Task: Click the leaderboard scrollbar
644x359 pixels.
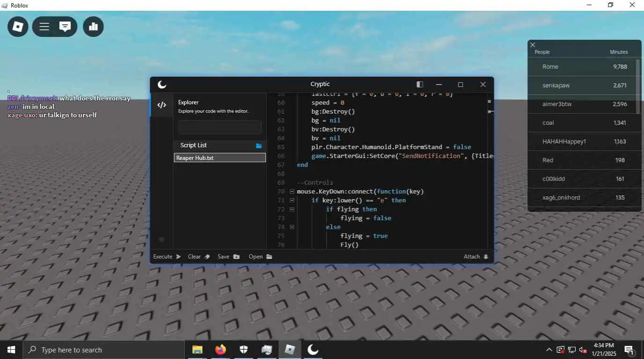Action: 638,86
